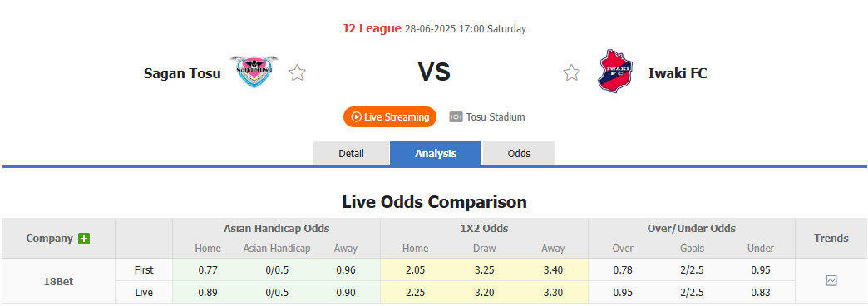Click the first Asian Handicap home odds 0.77
This screenshot has height=306, width=868.
click(x=208, y=270)
